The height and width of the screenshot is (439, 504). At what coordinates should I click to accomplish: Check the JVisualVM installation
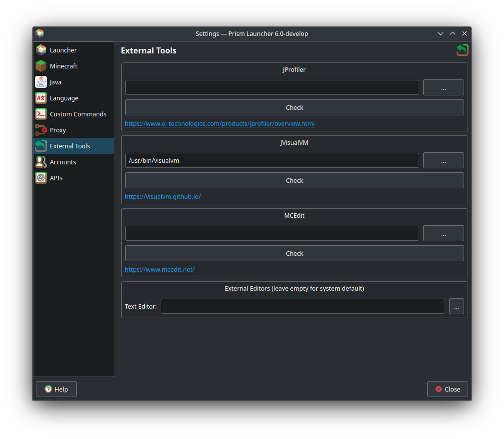coord(294,180)
